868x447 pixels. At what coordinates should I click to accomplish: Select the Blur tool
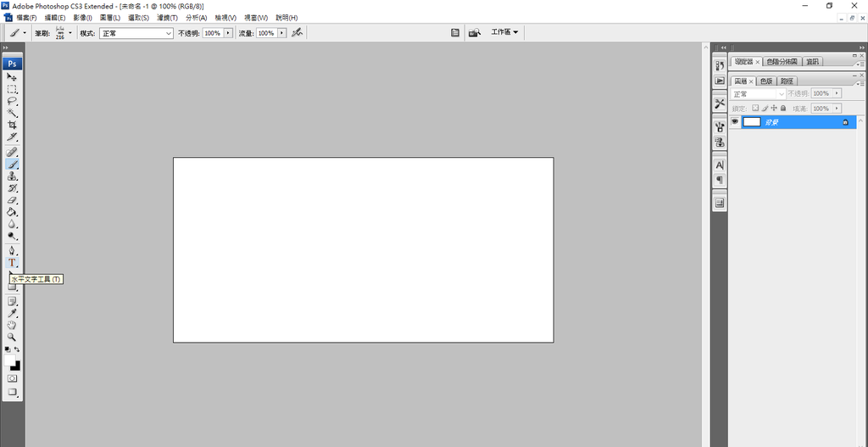click(12, 225)
